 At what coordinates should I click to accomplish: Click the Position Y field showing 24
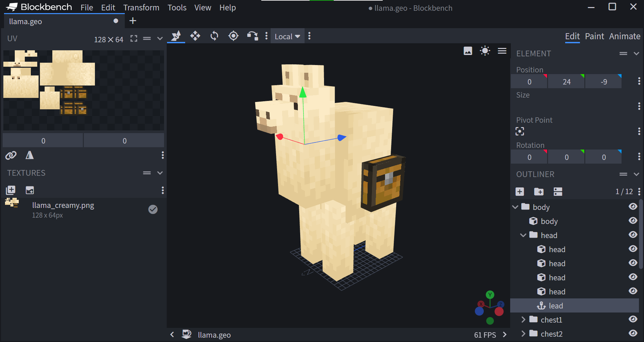(x=566, y=82)
